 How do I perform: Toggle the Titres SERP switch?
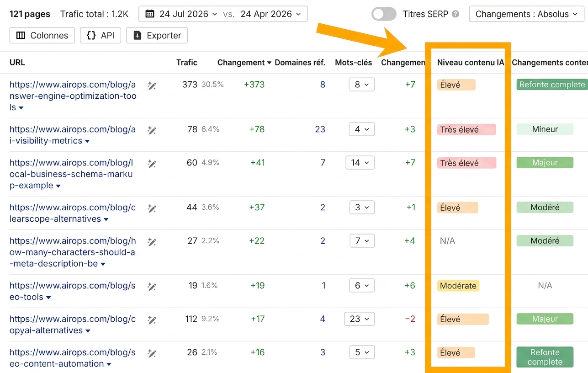tap(384, 14)
